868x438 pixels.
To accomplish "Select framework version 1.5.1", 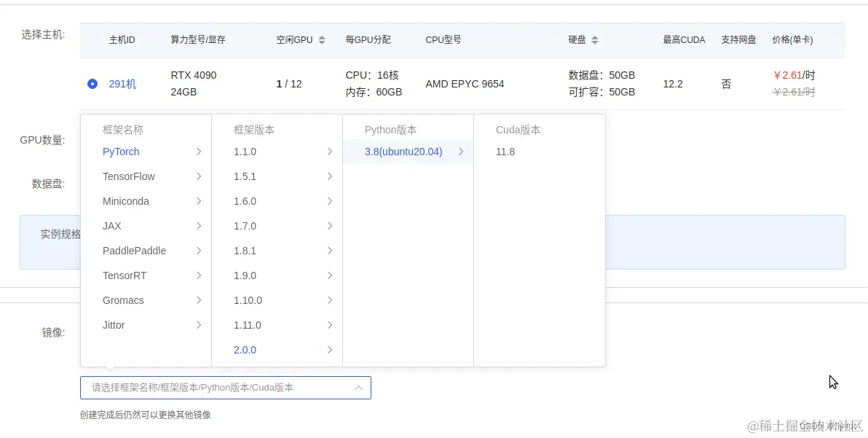I will [245, 176].
